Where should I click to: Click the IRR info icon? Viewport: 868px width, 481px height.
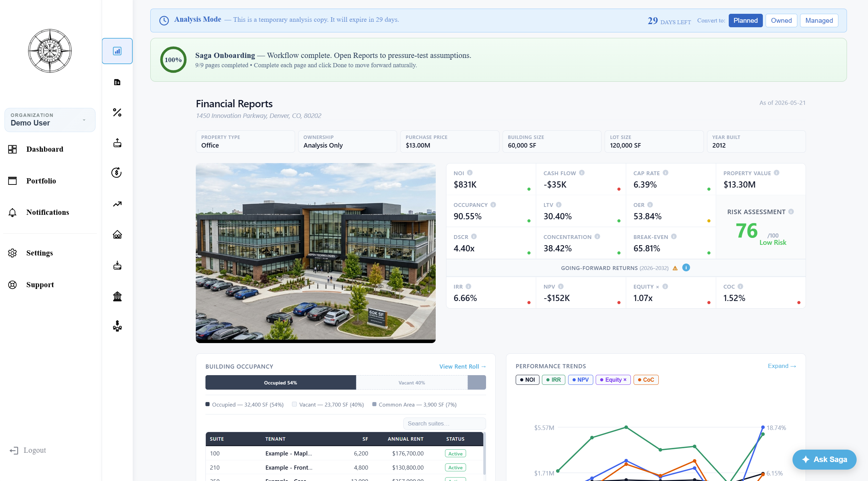[468, 286]
